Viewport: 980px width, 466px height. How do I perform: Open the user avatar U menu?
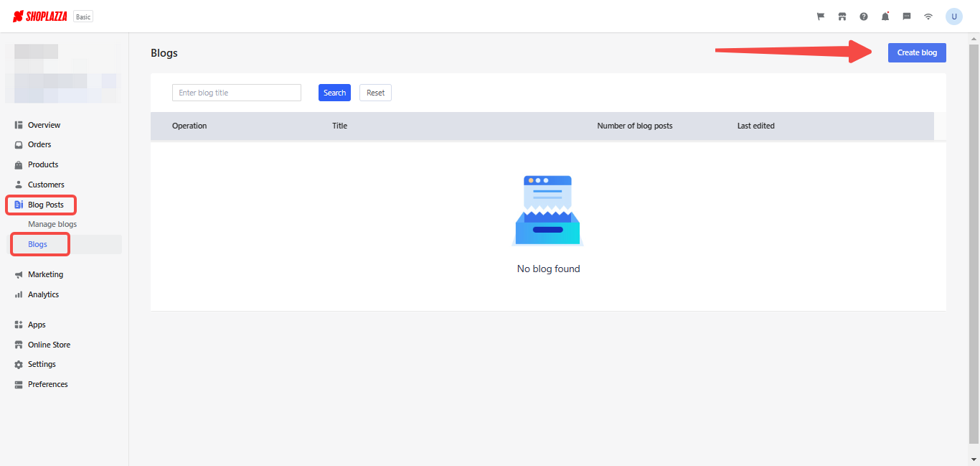point(954,17)
